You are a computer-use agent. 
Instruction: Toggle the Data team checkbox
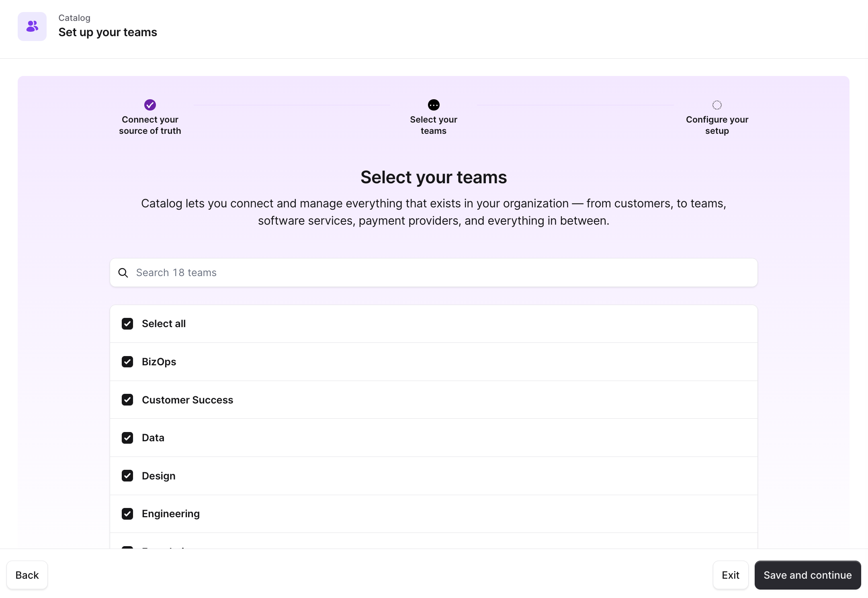coord(127,438)
